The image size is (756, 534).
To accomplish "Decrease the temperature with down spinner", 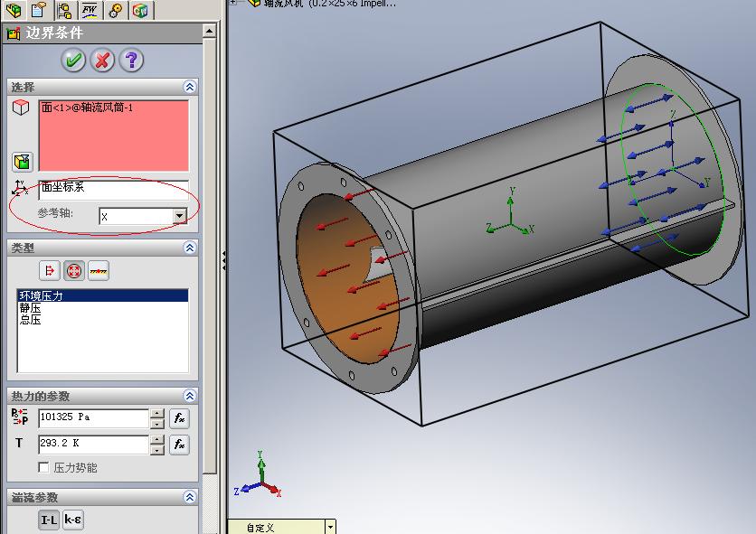I will [157, 450].
